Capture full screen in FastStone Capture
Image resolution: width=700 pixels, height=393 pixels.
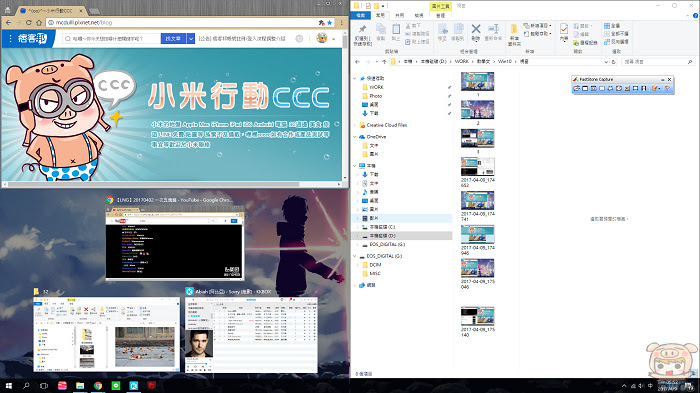point(619,88)
